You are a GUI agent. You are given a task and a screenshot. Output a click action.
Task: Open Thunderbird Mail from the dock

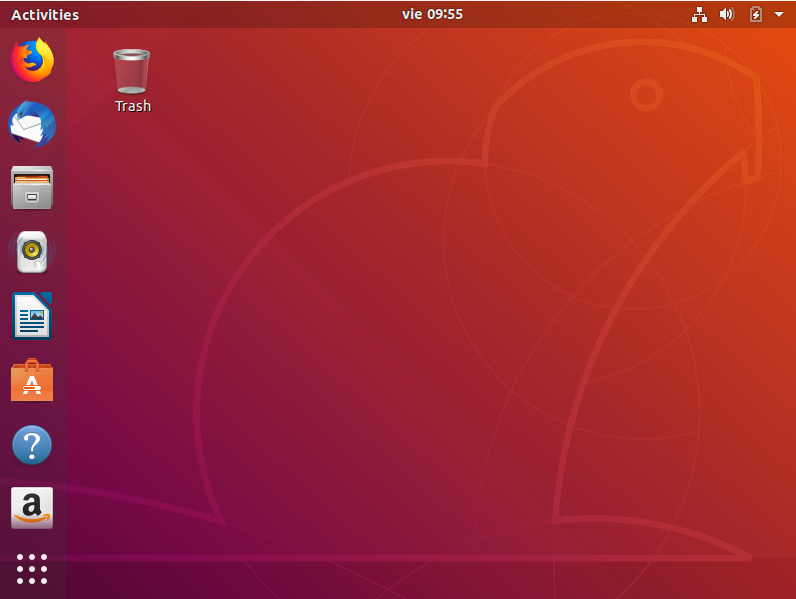coord(32,124)
